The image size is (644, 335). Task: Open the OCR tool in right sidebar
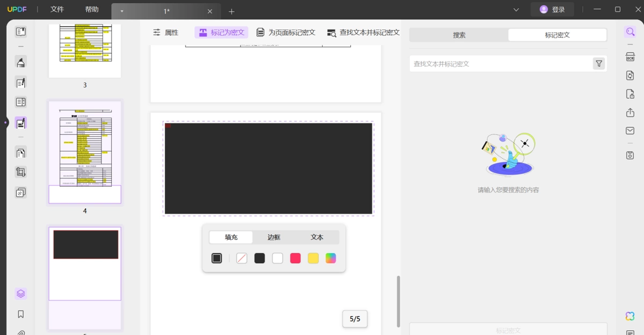tap(630, 57)
